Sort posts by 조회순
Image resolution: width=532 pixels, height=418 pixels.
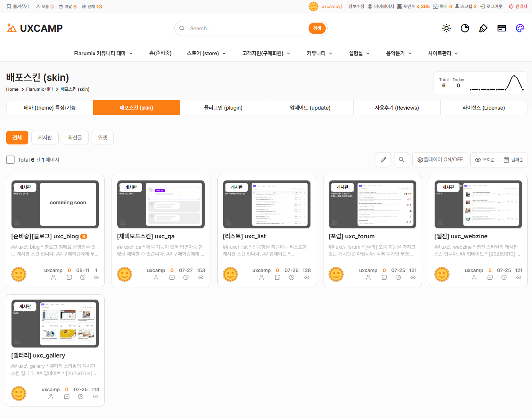point(485,160)
